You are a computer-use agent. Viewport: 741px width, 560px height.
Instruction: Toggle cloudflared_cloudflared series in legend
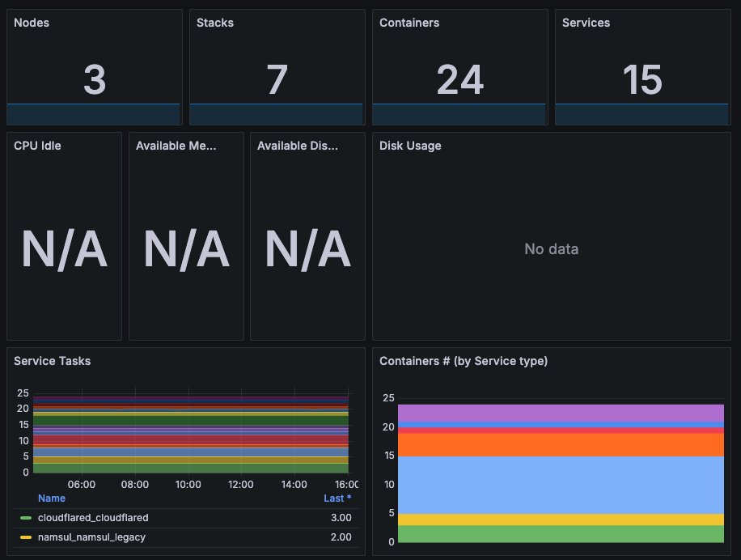pos(93,518)
